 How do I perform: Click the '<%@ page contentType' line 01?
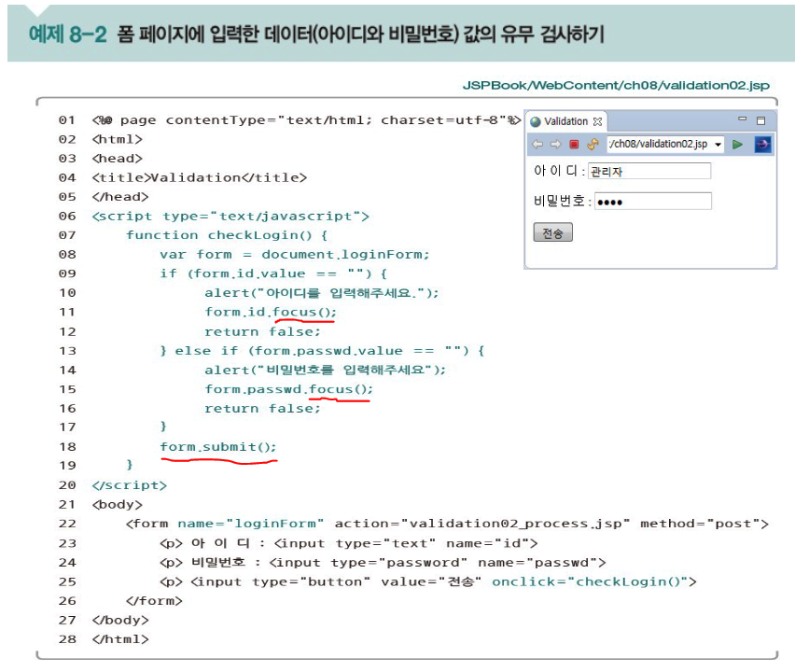pos(306,120)
